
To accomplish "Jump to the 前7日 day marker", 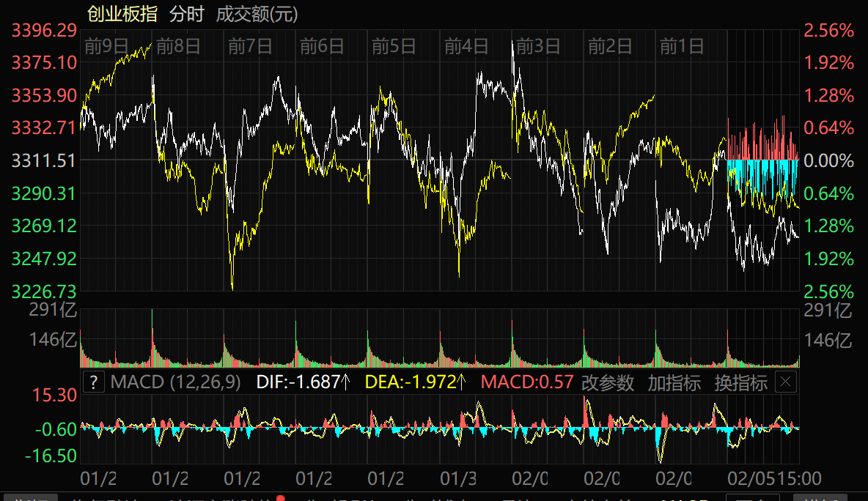I will coord(251,47).
